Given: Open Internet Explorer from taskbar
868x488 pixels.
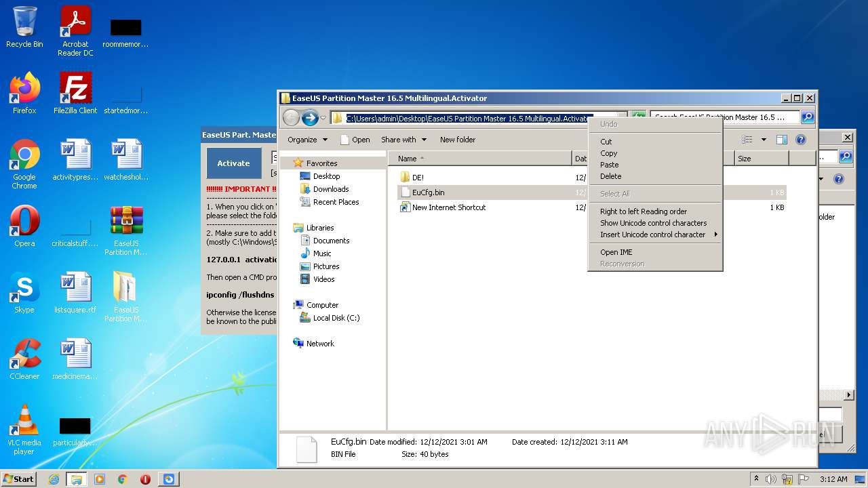Looking at the screenshot, I should pyautogui.click(x=54, y=479).
